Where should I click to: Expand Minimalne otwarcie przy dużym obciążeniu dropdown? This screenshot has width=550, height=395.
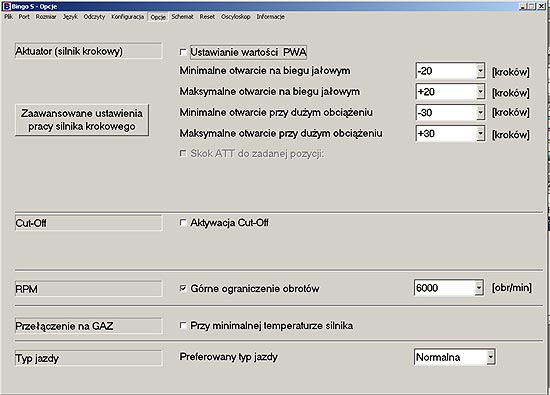point(480,113)
